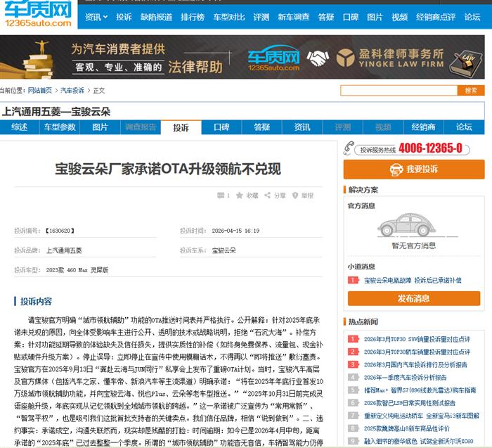Switch to the 口碑 tab
The image size is (492, 448).
click(x=221, y=127)
